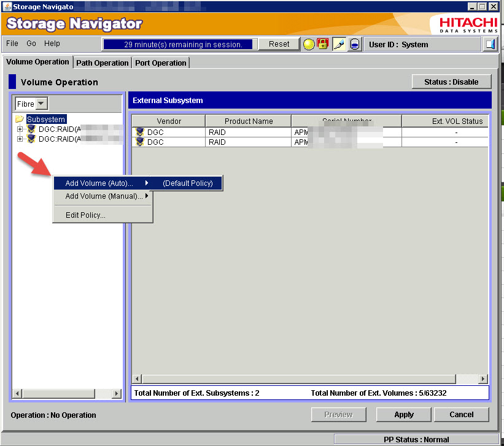Click tree panel scroll left arrow

[x=18, y=393]
